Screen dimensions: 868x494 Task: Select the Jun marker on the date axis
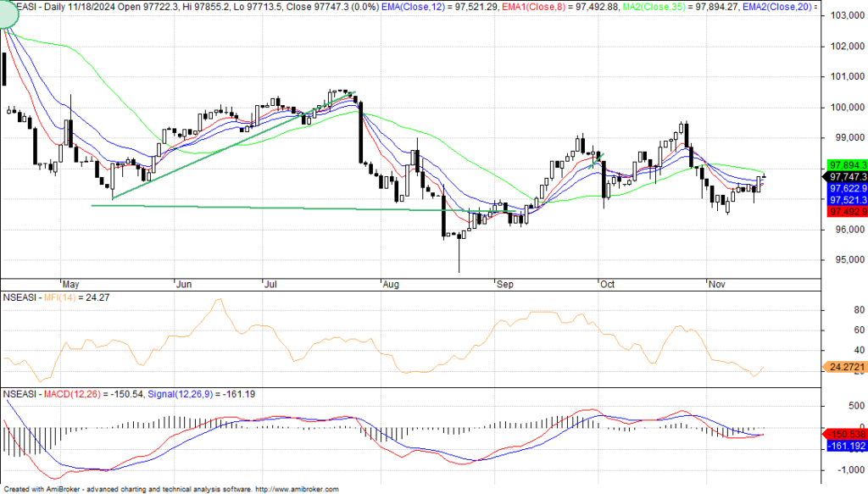[x=184, y=285]
